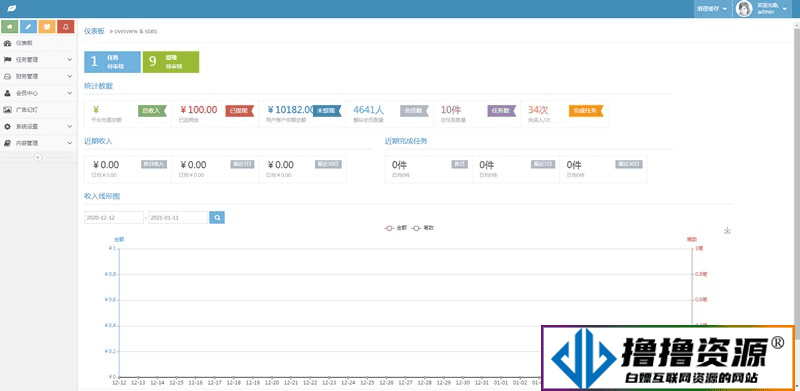Screen dimensions: 800x391
Task: Open the green pending 提现 tile
Action: click(x=171, y=62)
